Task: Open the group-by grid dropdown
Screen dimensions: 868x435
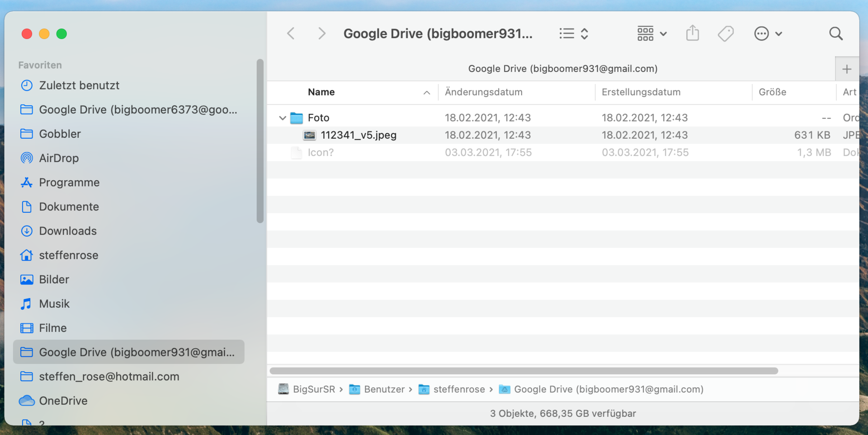Action: pyautogui.click(x=652, y=33)
